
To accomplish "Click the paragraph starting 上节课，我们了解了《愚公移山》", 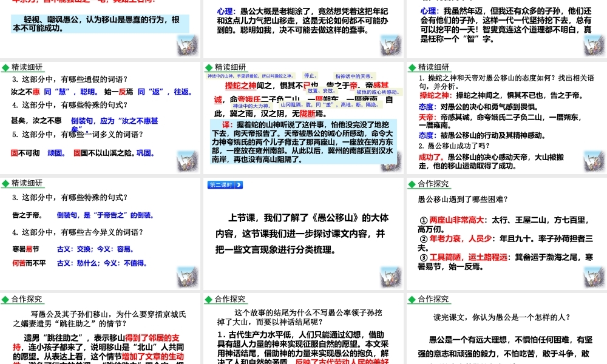I will (x=302, y=234).
